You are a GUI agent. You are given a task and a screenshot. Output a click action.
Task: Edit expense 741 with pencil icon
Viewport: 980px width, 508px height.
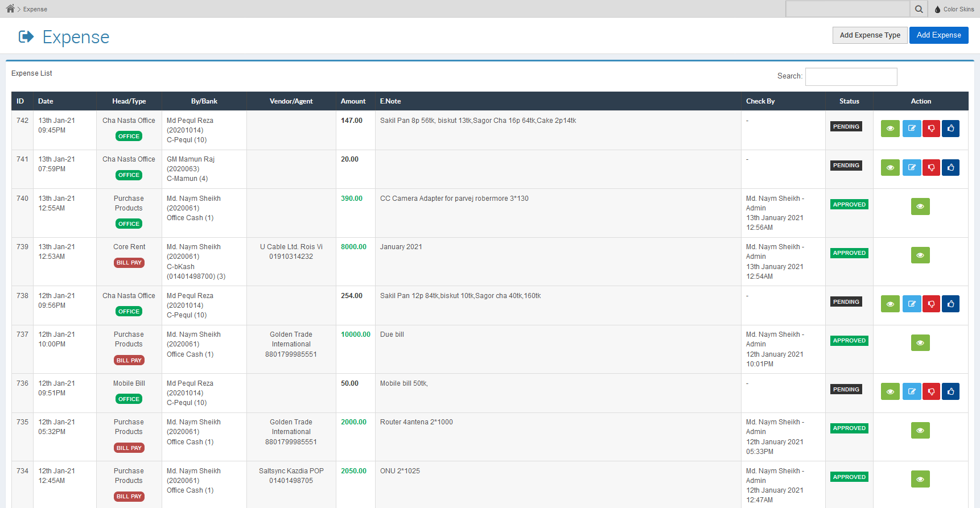click(x=911, y=167)
